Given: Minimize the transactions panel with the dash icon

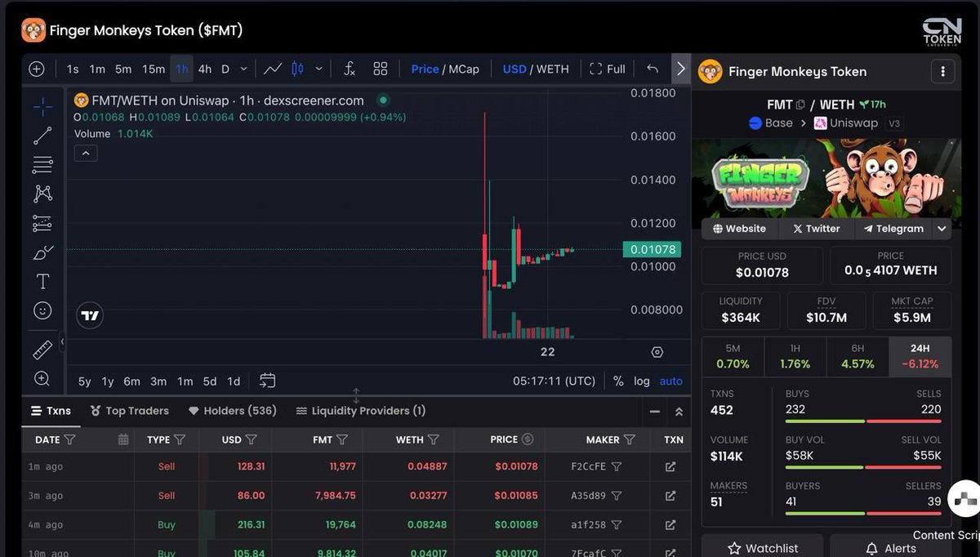Looking at the screenshot, I should pos(654,412).
